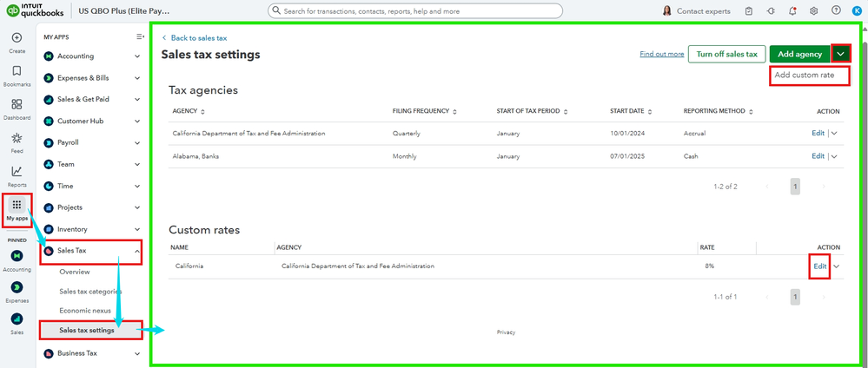Click the Add agency button

800,54
